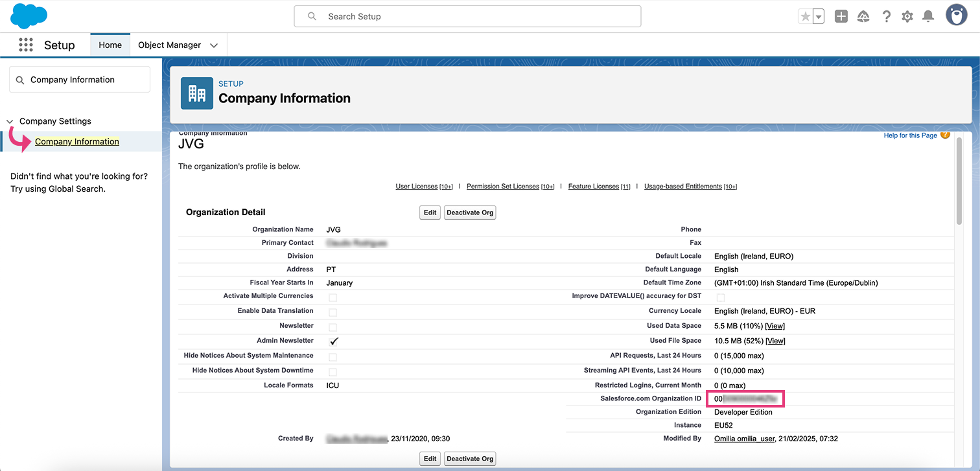Toggle the Activate Multiple Currencies checkbox
The image size is (980, 471).
click(332, 297)
